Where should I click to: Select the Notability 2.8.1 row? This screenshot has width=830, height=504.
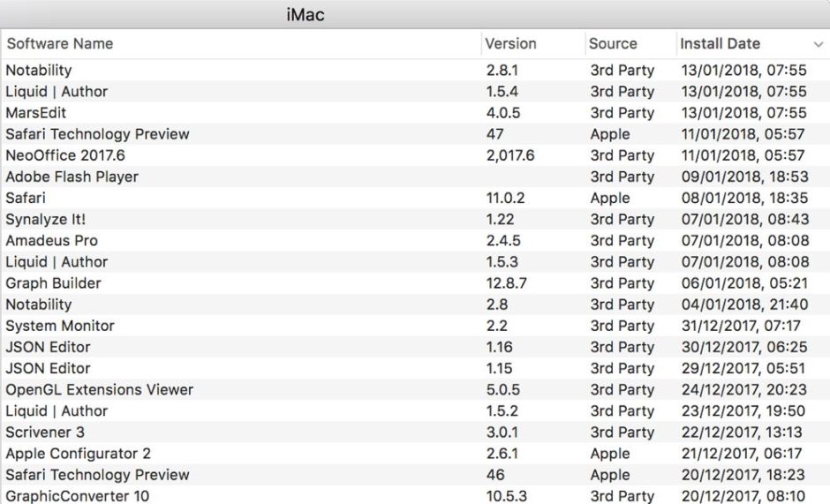click(39, 71)
